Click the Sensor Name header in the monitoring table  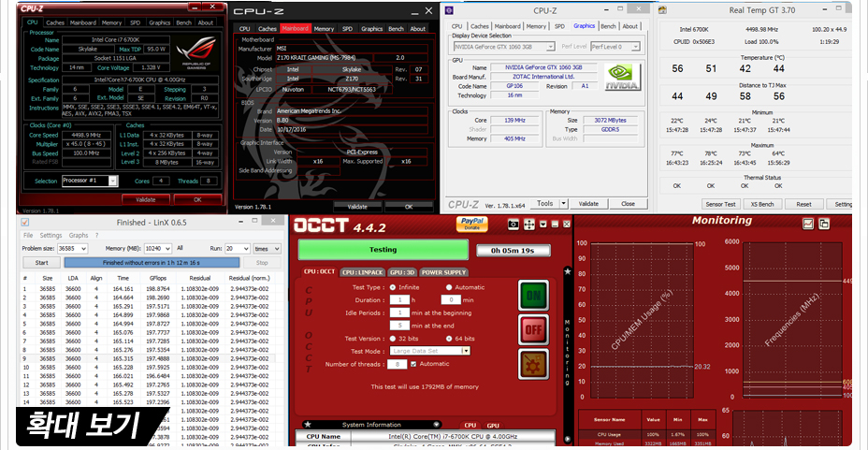pyautogui.click(x=610, y=419)
